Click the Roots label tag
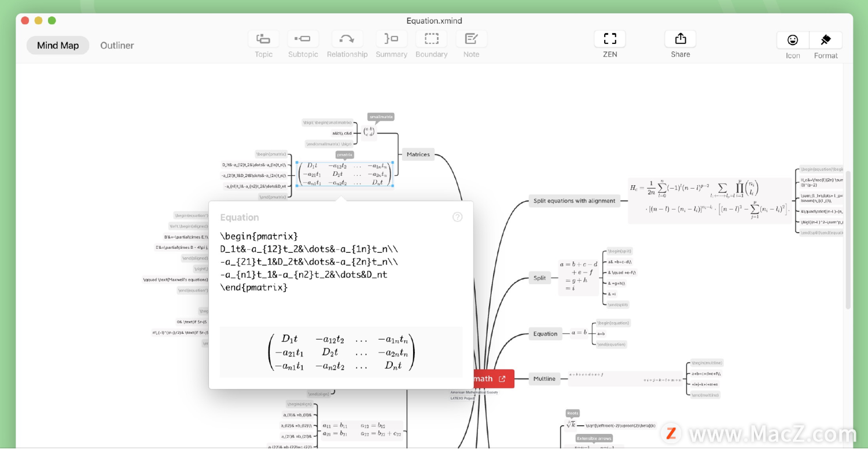Viewport: 868px width, 449px height. coord(572,413)
